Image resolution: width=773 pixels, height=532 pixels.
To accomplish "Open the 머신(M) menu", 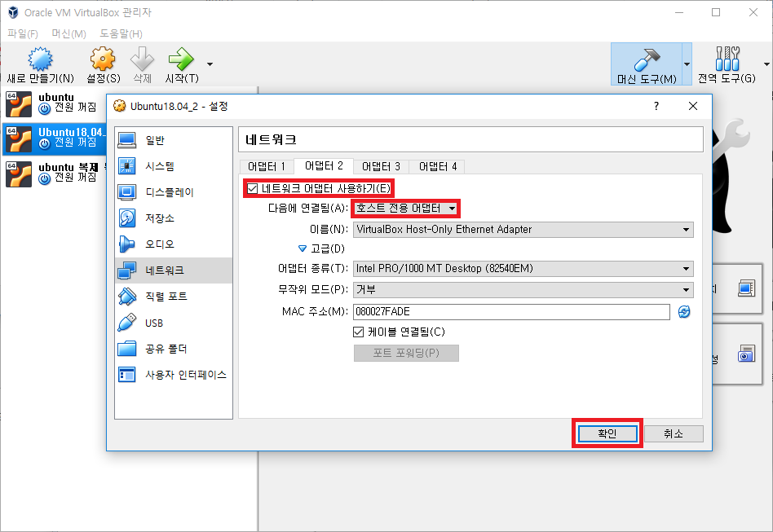I will [69, 33].
